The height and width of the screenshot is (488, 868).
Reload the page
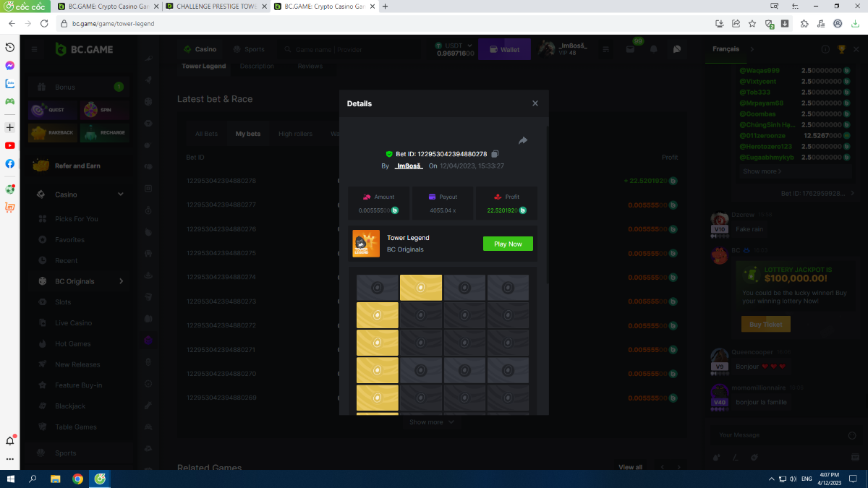(44, 23)
